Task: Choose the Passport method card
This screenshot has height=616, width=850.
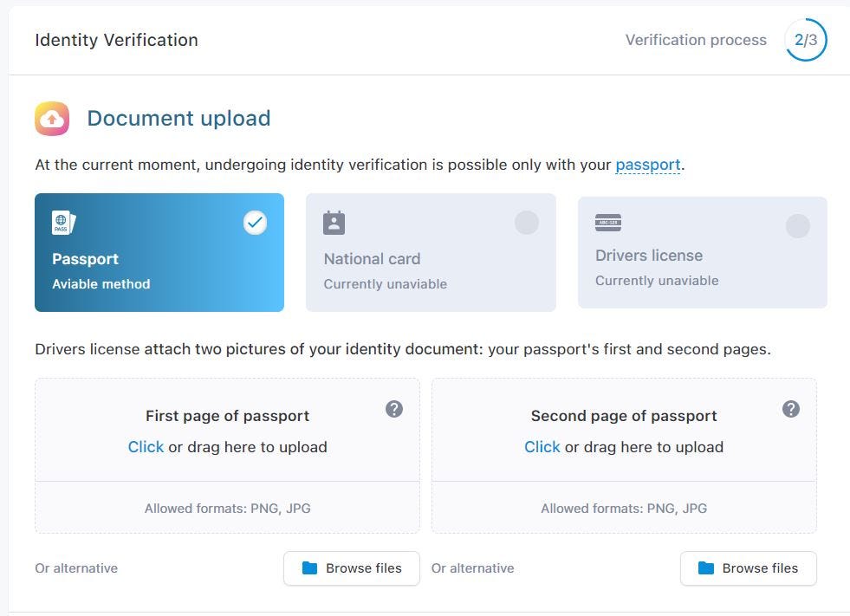Action: [x=159, y=253]
